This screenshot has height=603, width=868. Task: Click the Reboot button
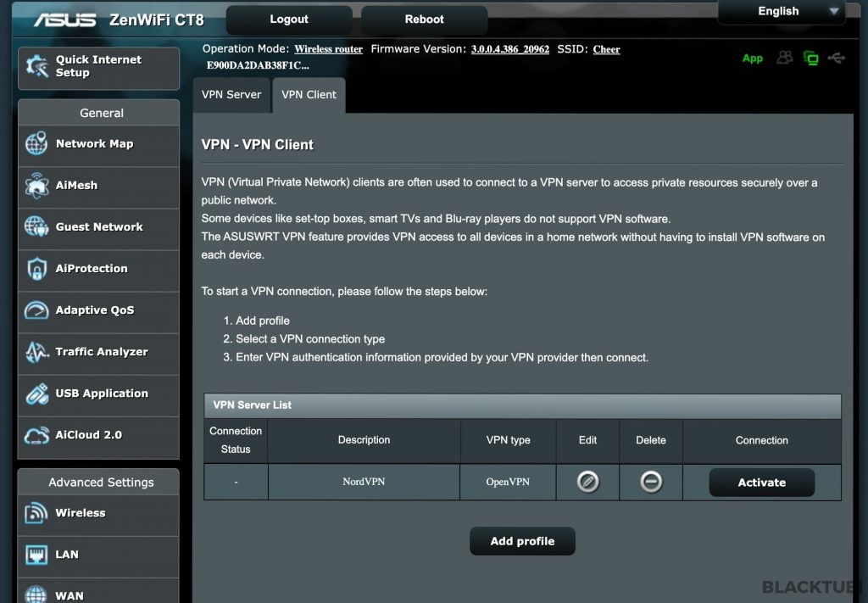424,20
